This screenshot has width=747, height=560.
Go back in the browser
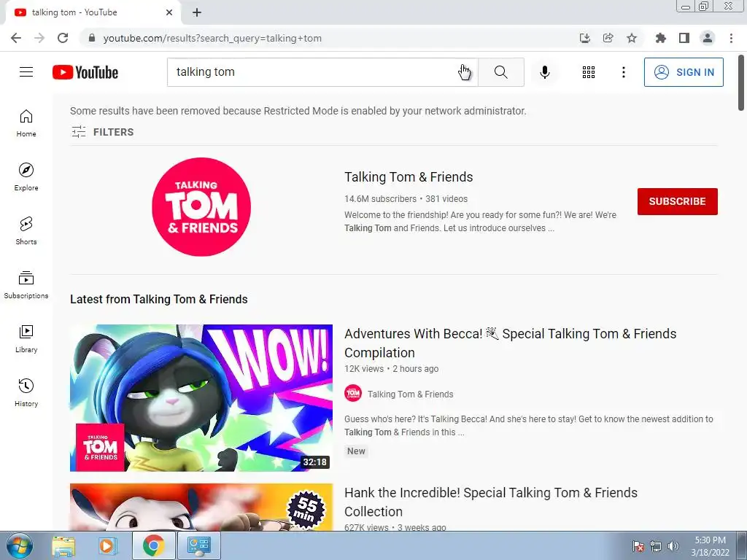[16, 38]
